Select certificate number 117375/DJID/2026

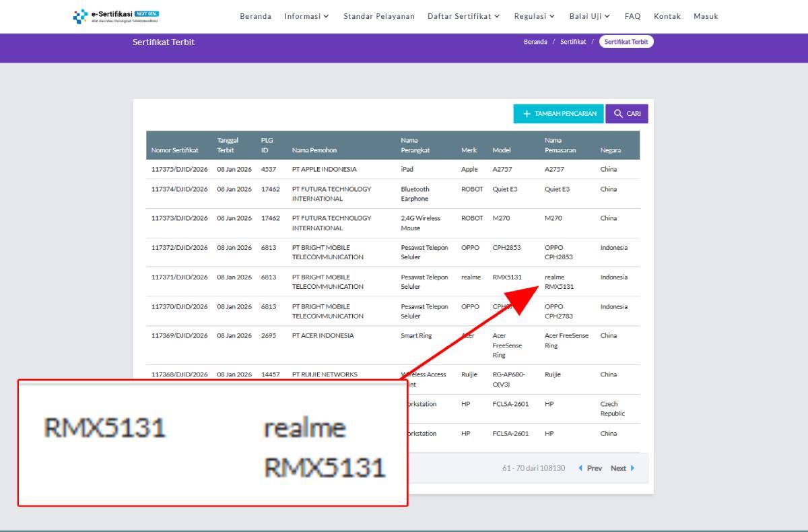click(180, 169)
